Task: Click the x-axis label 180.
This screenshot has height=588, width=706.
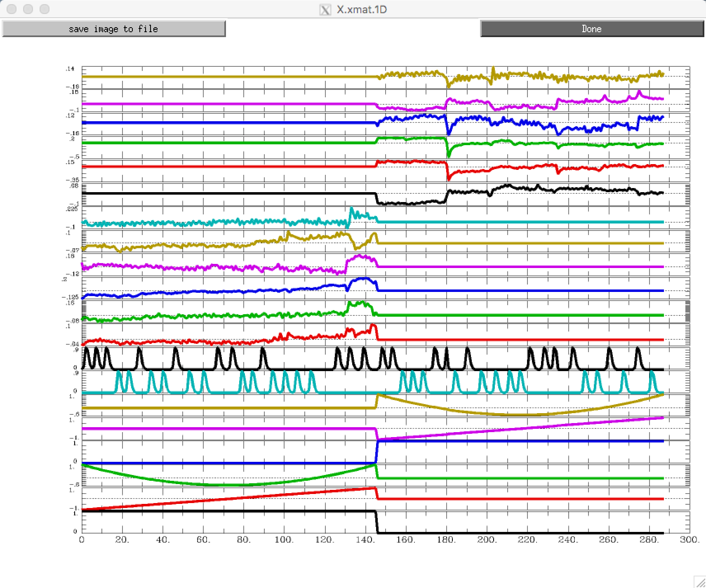Action: pos(447,539)
